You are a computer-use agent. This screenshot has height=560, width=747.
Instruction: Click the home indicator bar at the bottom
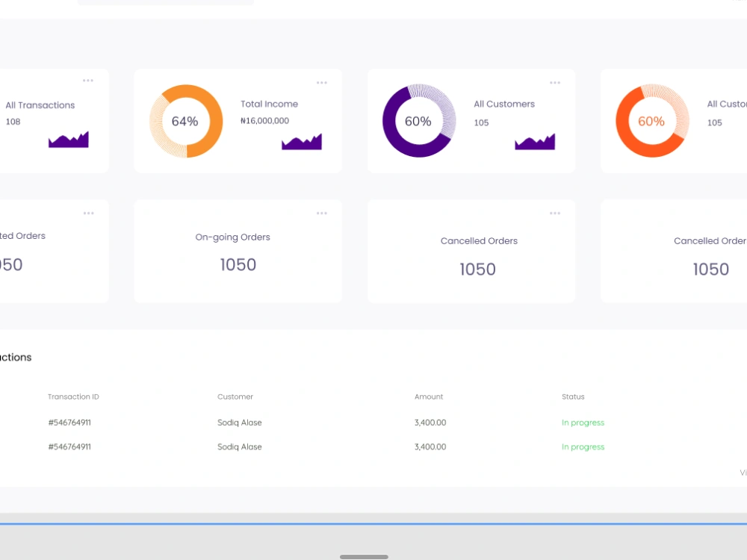point(364,557)
